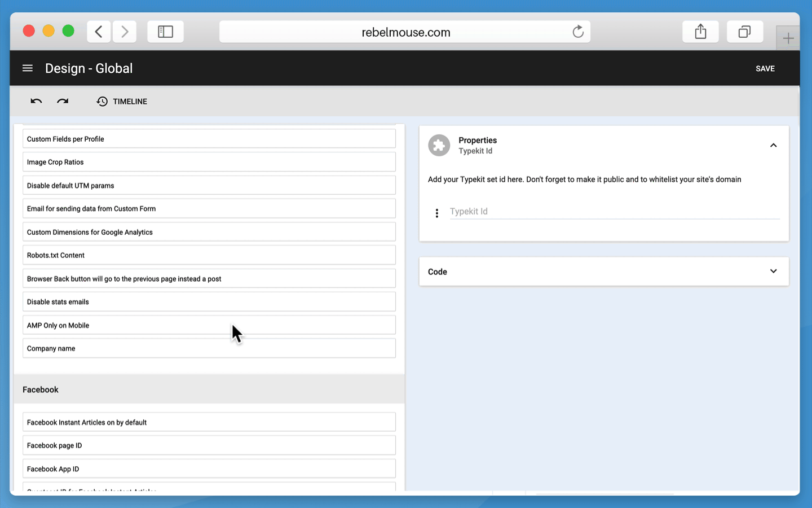Click into the Typekit Id input field
The height and width of the screenshot is (508, 812).
(614, 212)
